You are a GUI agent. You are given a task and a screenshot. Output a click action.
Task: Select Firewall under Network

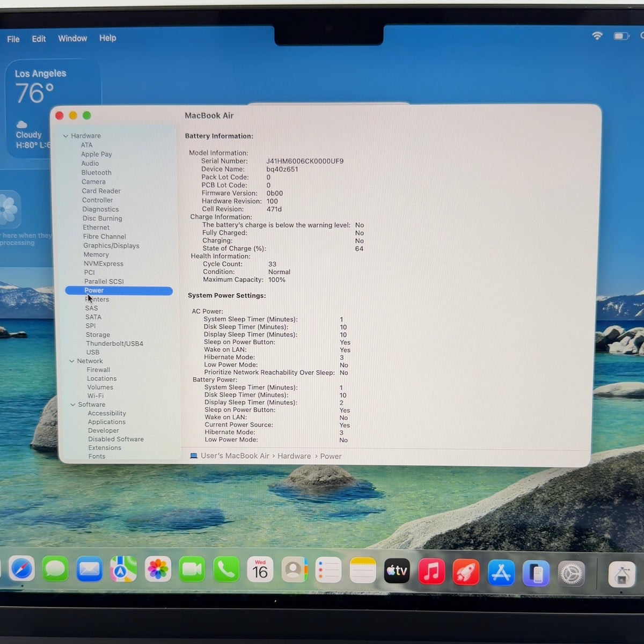(99, 370)
